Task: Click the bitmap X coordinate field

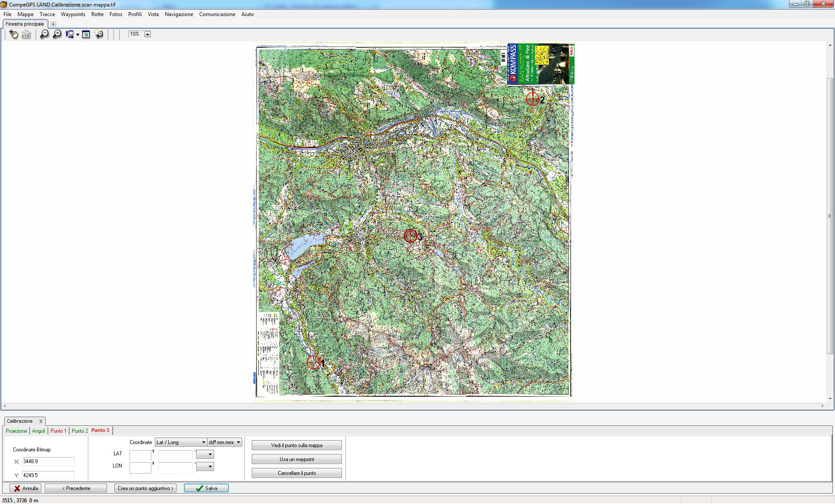Action: click(x=48, y=461)
